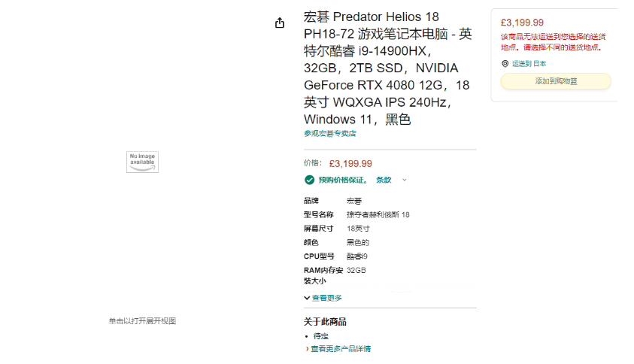Open the 查看更多产品详情 link
634x364 pixels.
[338, 349]
